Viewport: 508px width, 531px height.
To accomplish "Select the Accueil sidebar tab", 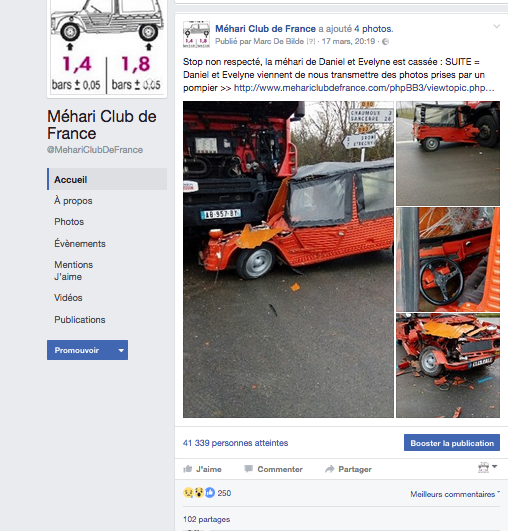I will pos(107,179).
